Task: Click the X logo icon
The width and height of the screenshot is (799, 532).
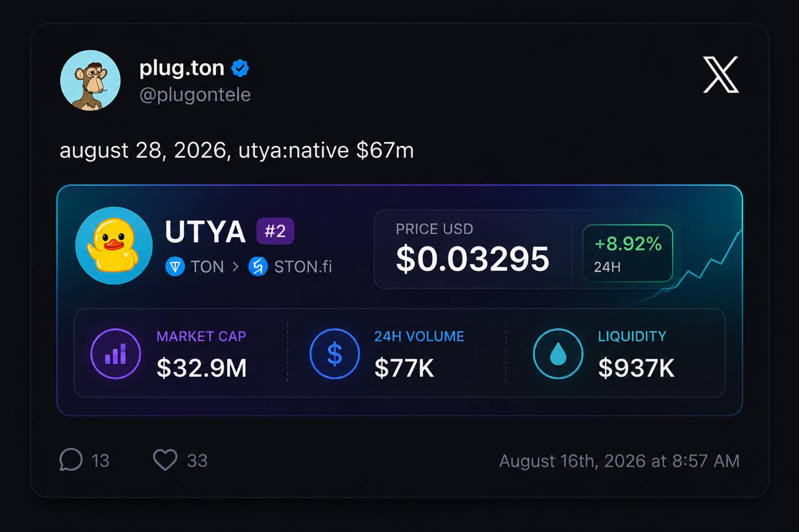Action: pyautogui.click(x=721, y=75)
